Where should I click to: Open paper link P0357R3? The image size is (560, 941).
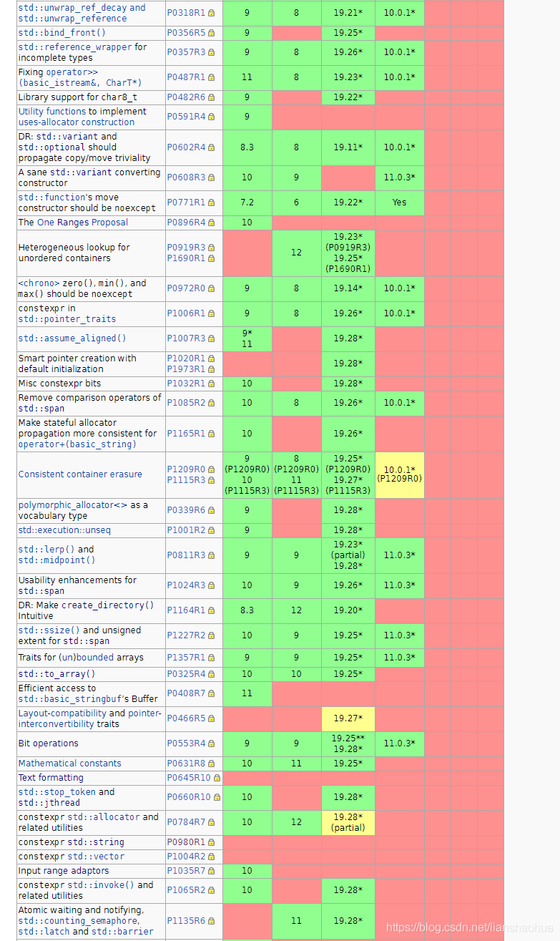pyautogui.click(x=186, y=52)
